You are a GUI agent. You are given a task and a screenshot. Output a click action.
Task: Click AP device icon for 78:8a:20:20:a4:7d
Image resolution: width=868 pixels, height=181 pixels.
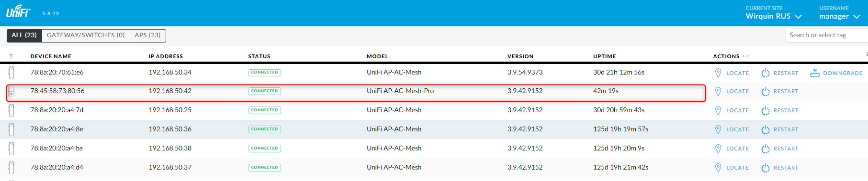[11, 110]
